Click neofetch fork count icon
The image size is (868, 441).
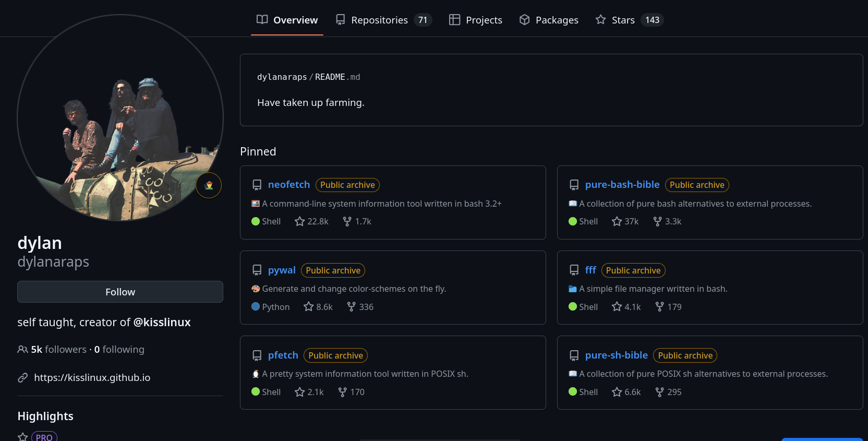[347, 221]
